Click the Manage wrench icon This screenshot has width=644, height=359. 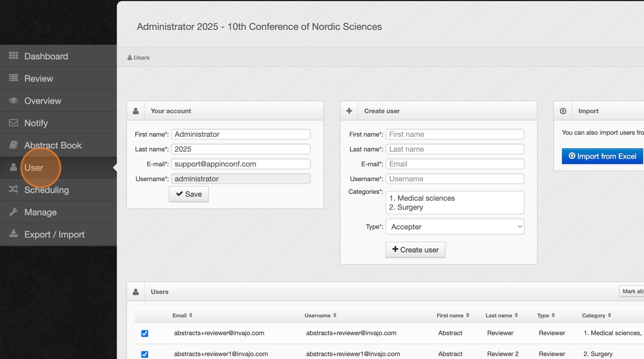pos(13,212)
